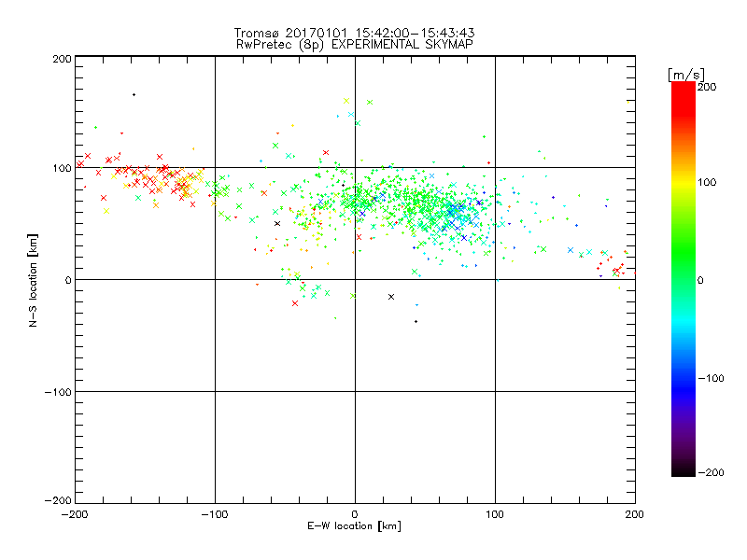Viewport: 747px width, 560px height.
Task: Click the "E-W location [km]" axis label
Action: 354,525
